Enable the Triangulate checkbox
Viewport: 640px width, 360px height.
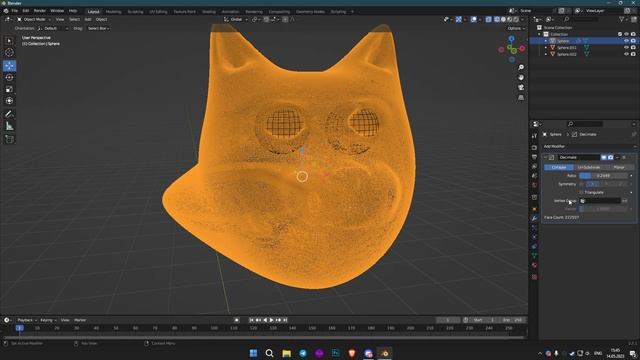(x=582, y=192)
